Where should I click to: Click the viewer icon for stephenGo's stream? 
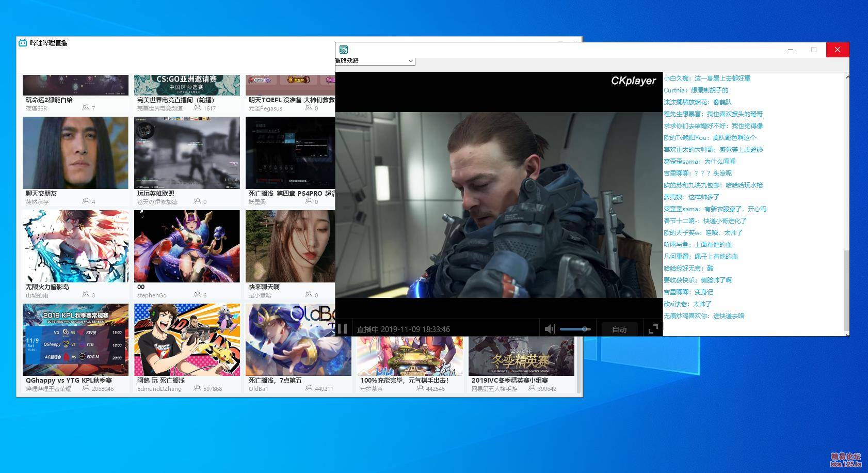pos(197,295)
